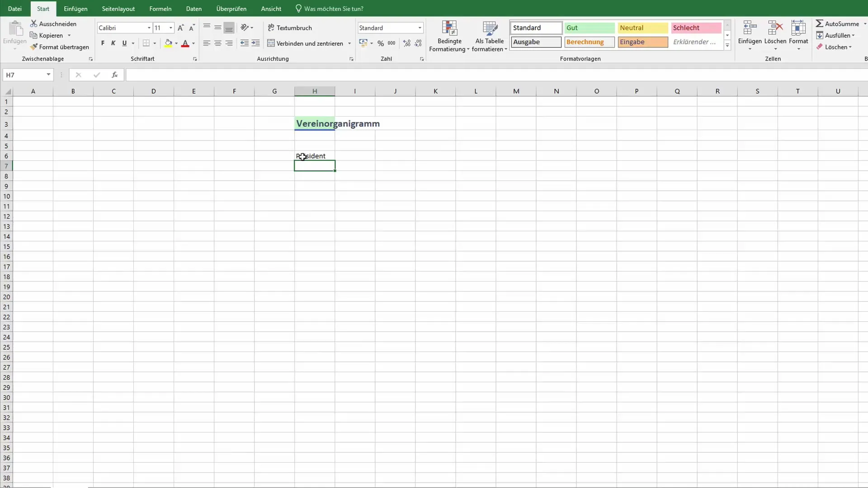The height and width of the screenshot is (488, 868).
Task: Apply the Ausgabe cell style
Action: pos(536,42)
